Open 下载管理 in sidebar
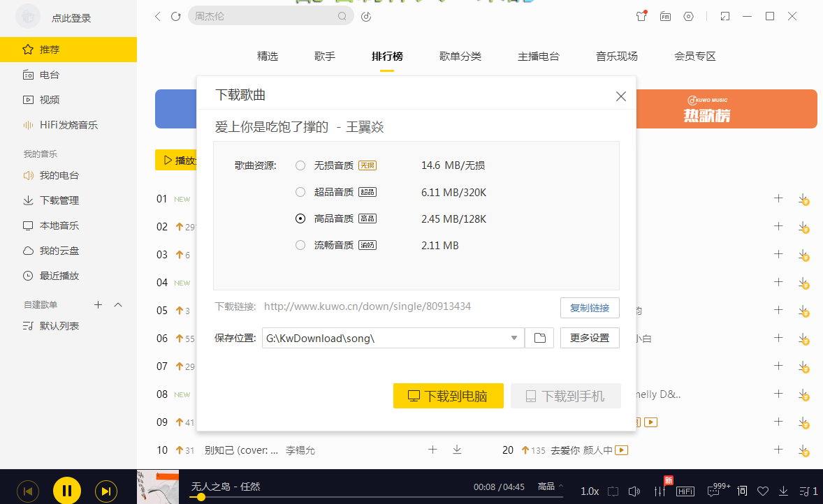The height and width of the screenshot is (504, 823). pyautogui.click(x=68, y=200)
